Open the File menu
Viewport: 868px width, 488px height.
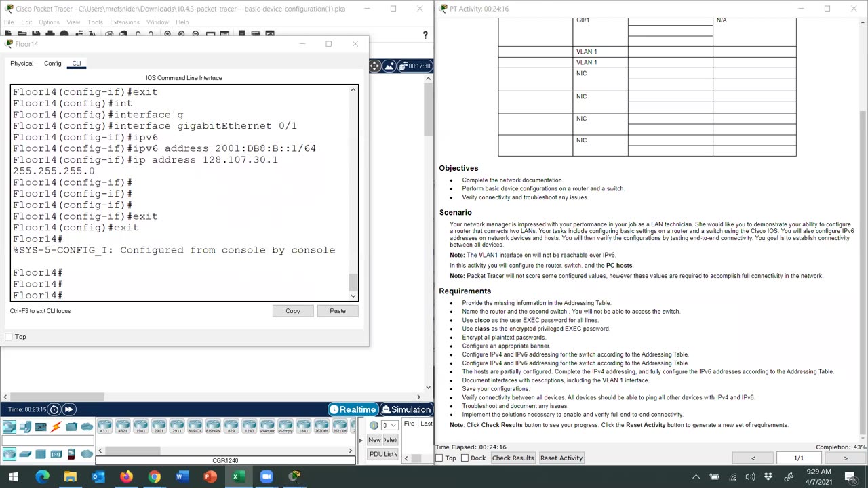(x=9, y=22)
